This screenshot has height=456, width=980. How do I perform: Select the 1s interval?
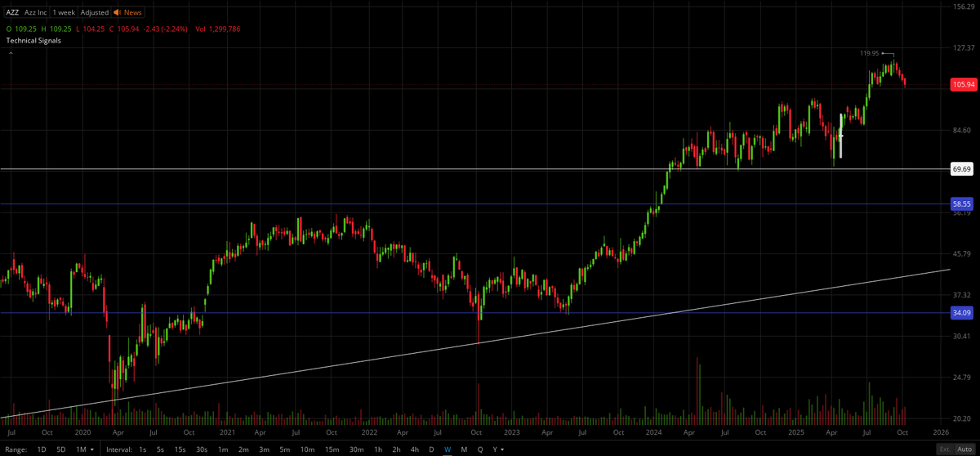click(x=142, y=449)
